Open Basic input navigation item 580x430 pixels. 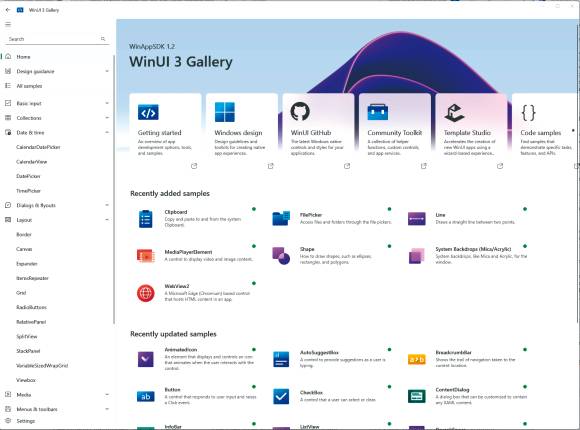57,103
